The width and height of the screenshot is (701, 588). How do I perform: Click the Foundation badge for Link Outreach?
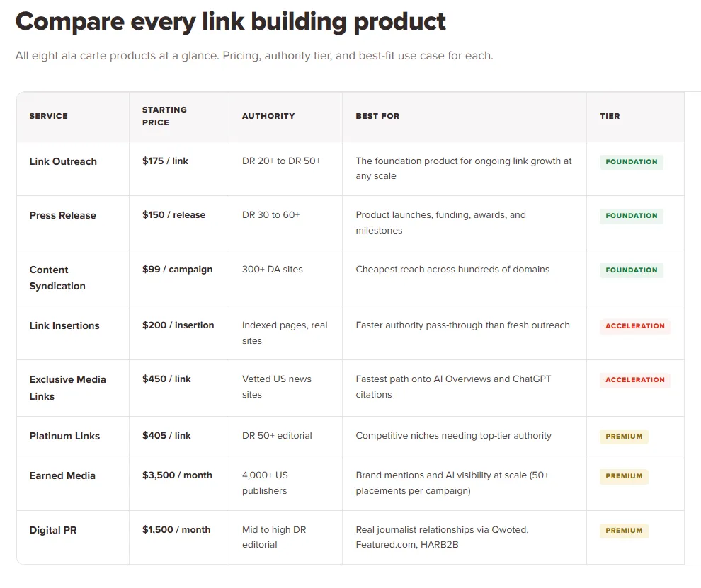632,162
